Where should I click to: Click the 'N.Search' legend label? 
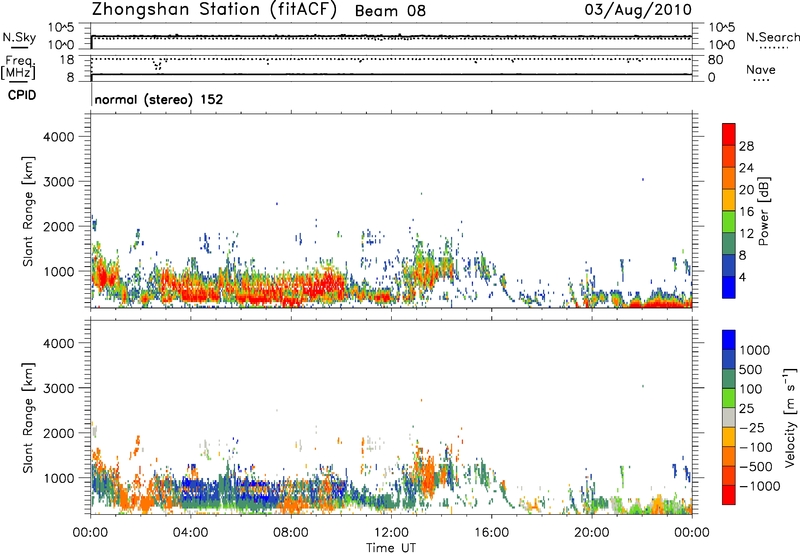[x=773, y=37]
